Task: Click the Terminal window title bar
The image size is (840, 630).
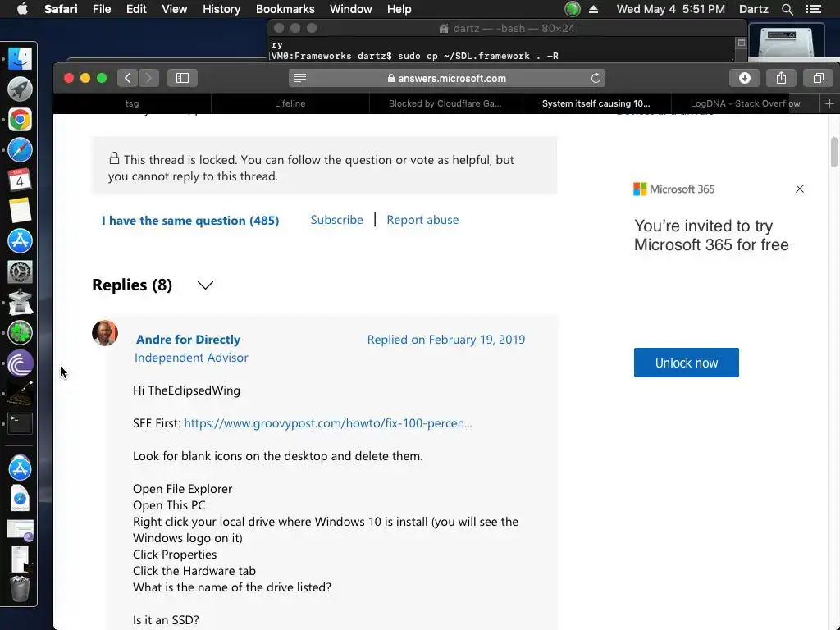Action: point(507,29)
